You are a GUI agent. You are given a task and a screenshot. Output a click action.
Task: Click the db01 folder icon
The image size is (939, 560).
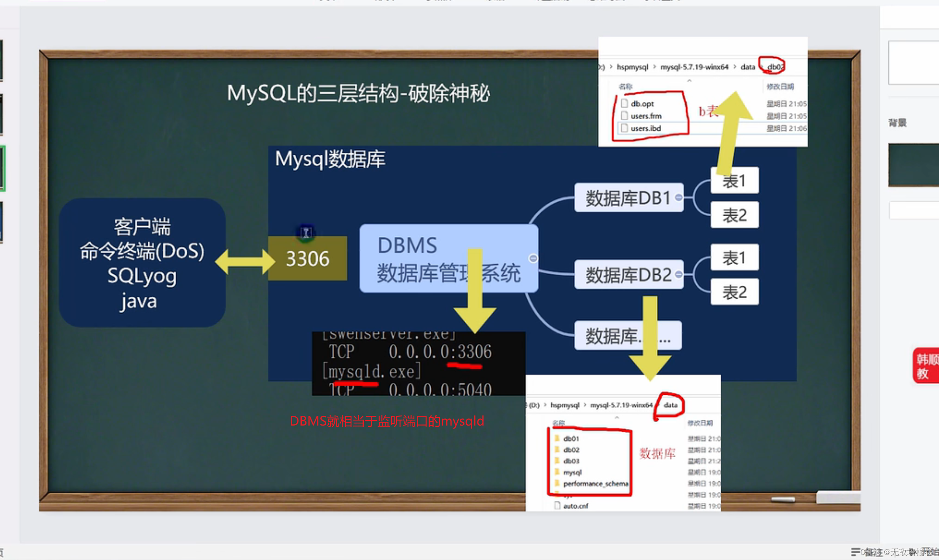(x=557, y=438)
